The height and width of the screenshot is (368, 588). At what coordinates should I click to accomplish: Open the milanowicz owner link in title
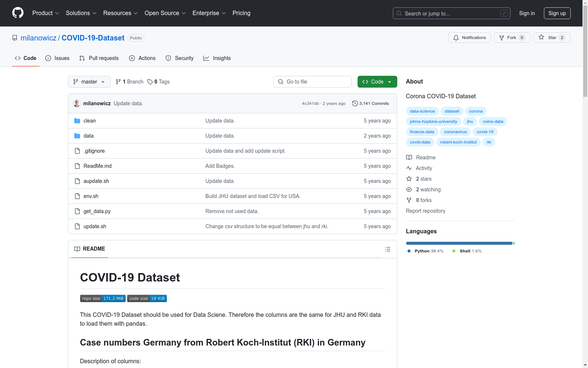(x=39, y=38)
